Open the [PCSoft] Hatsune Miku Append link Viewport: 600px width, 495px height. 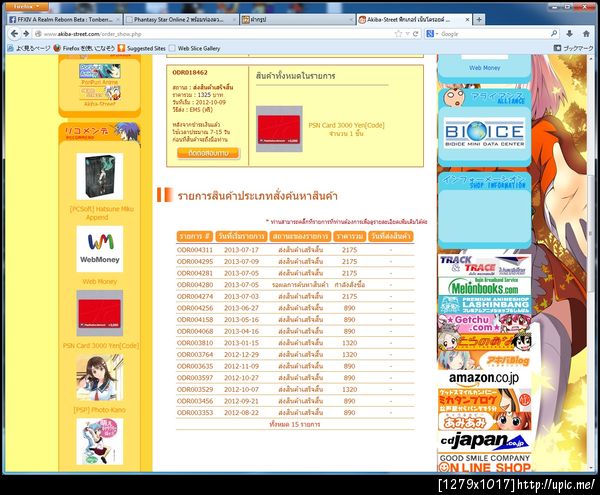pos(101,213)
